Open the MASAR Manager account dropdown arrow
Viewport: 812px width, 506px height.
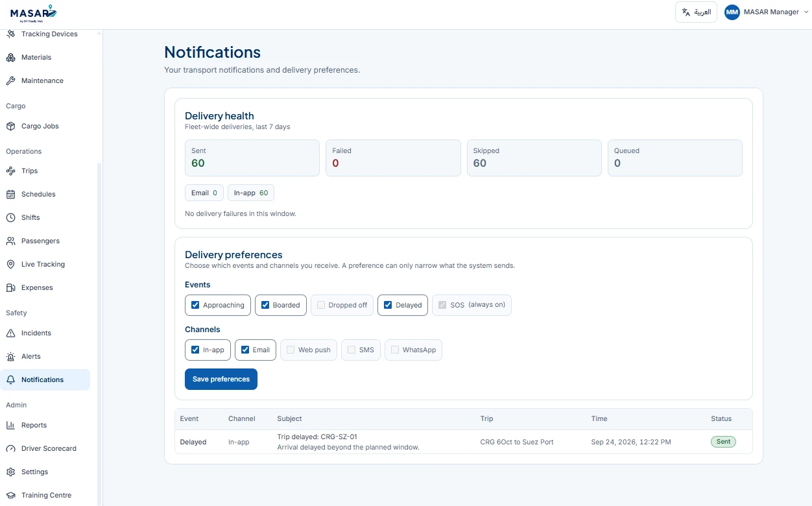pyautogui.click(x=806, y=12)
